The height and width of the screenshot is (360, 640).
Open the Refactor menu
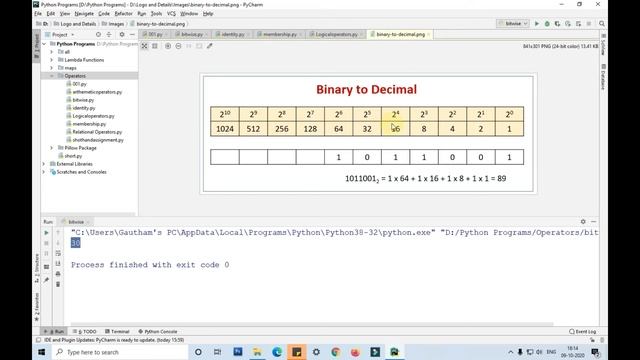coord(123,13)
